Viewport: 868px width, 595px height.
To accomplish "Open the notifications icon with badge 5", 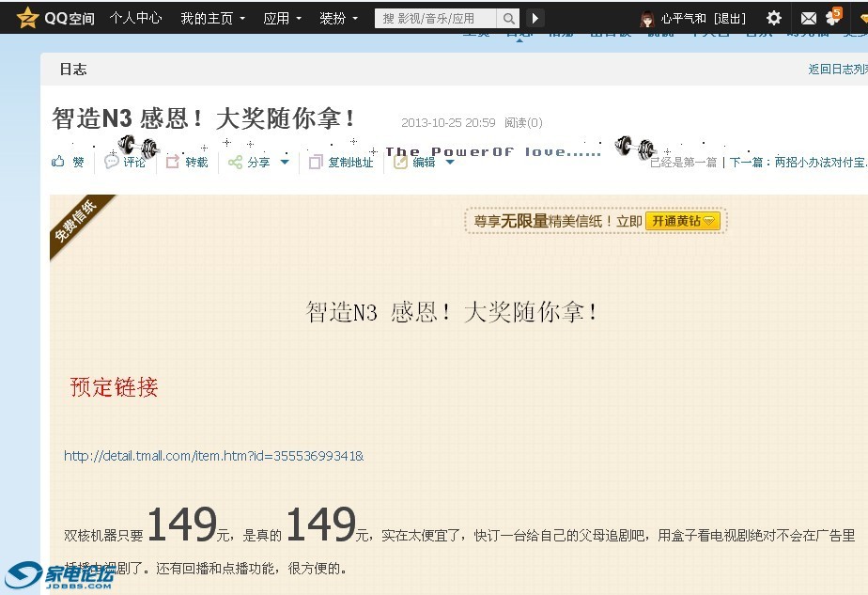I will pos(832,16).
